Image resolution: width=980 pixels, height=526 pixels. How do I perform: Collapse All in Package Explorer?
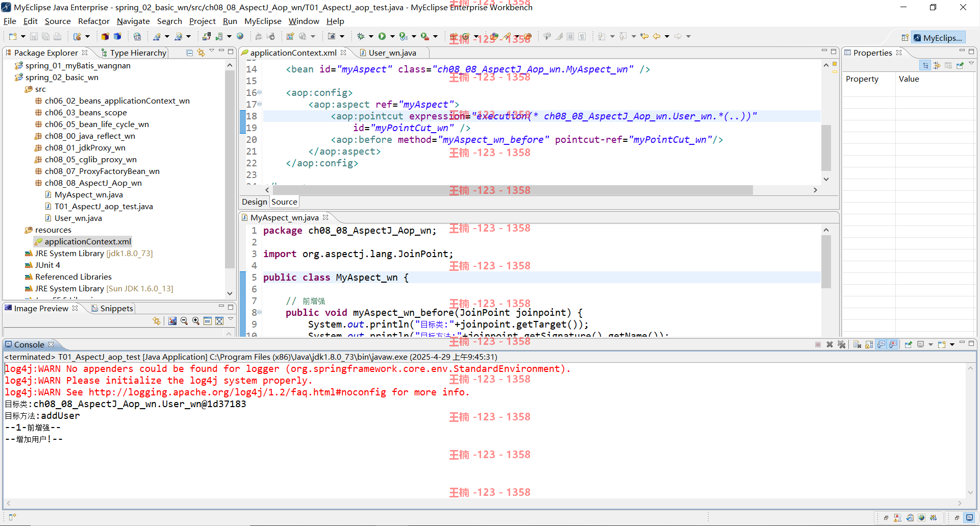(189, 53)
